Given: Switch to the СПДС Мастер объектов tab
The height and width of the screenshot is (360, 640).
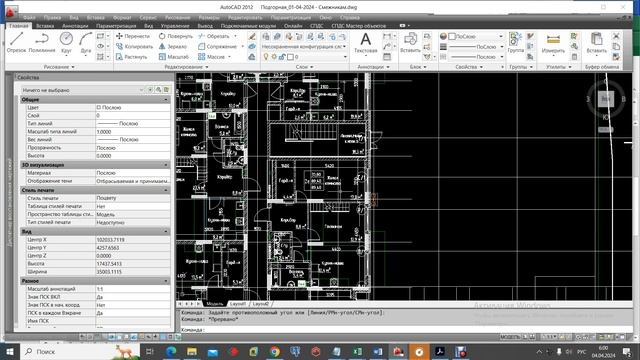Looking at the screenshot, I should tap(358, 26).
